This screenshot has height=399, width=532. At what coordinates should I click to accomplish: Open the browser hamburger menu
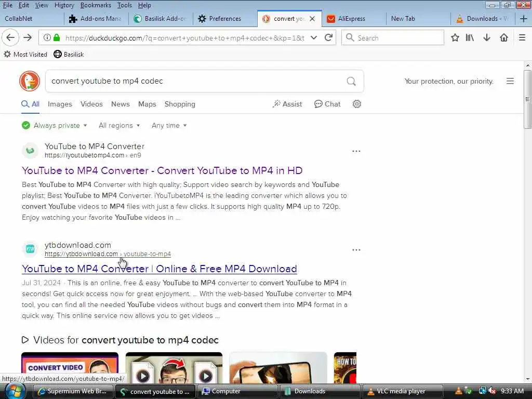[x=522, y=37]
